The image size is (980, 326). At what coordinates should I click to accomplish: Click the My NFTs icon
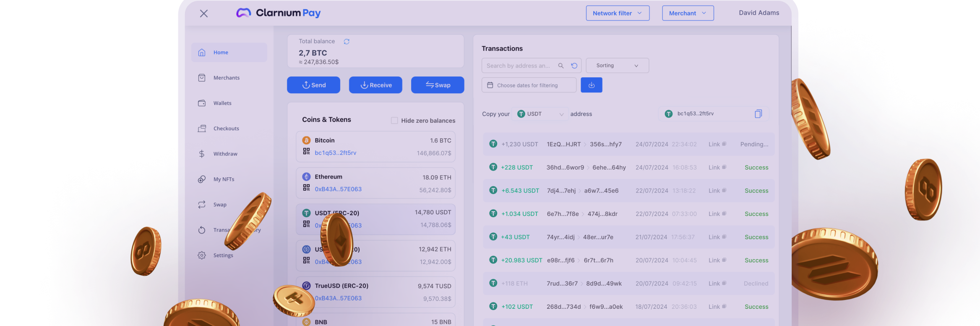pyautogui.click(x=202, y=179)
